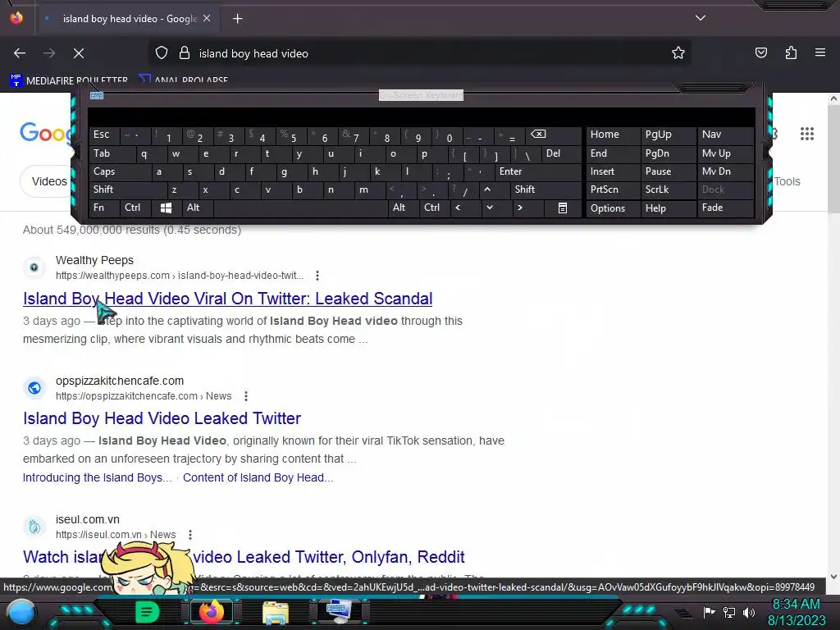Click the Home key
Screen dimensions: 840x630
(613, 135)
